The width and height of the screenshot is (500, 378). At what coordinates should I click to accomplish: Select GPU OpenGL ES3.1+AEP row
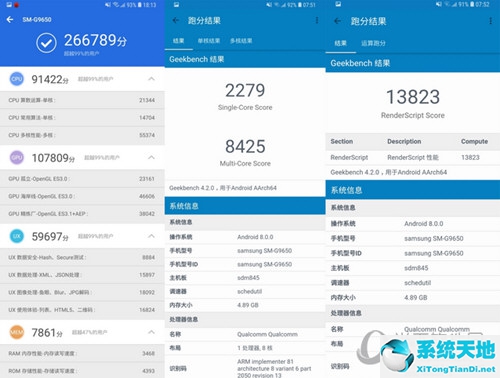pos(82,214)
